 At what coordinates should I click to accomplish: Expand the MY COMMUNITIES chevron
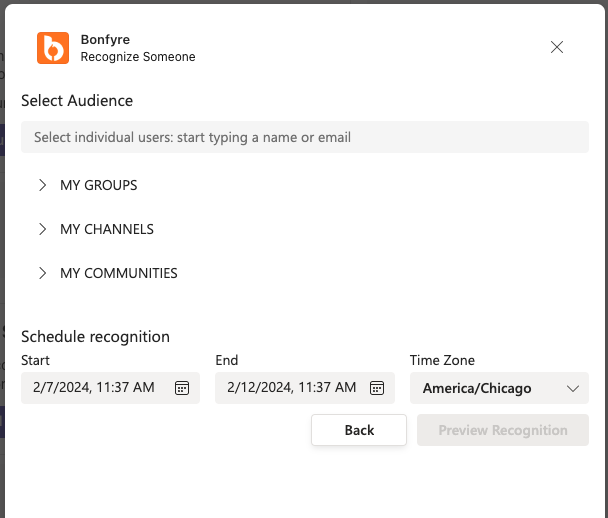point(43,273)
